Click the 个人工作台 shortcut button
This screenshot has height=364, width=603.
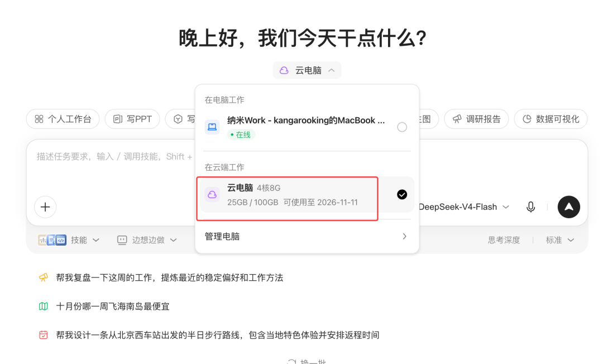[63, 119]
